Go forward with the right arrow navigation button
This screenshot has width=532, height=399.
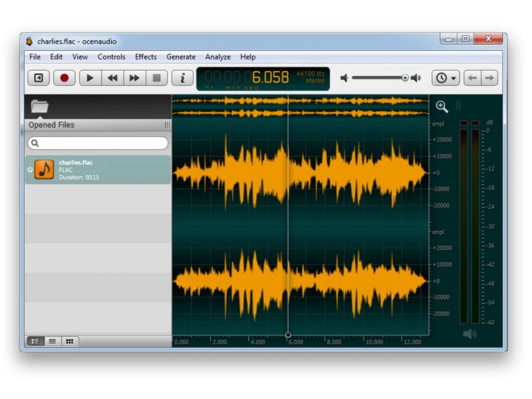tap(489, 78)
